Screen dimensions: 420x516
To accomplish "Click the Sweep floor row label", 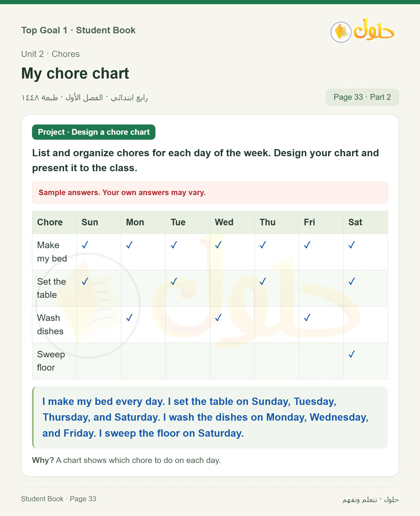I will tap(51, 361).
